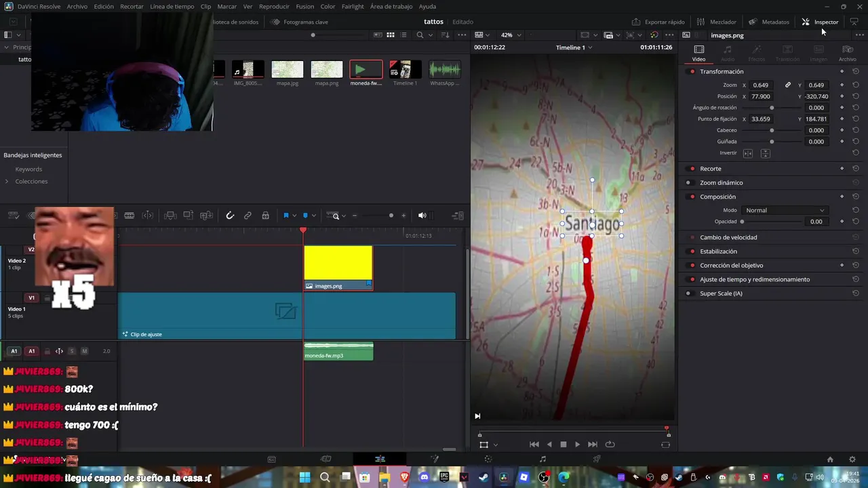Flip image vertically in Invertir row
868x488 pixels.
coord(765,153)
